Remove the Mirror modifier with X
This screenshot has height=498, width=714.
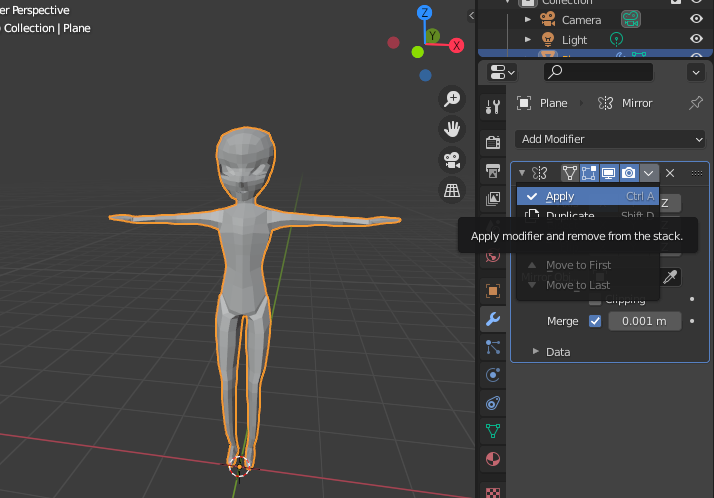coord(669,173)
